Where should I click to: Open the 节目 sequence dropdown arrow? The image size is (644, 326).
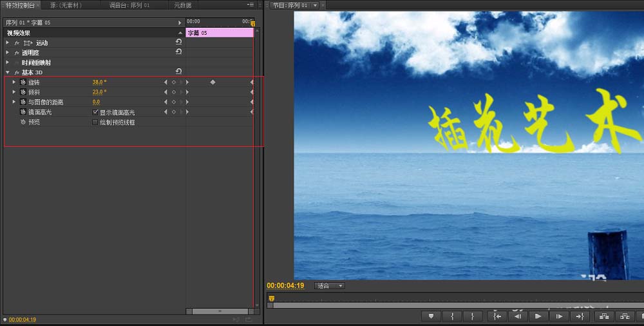[x=315, y=5]
